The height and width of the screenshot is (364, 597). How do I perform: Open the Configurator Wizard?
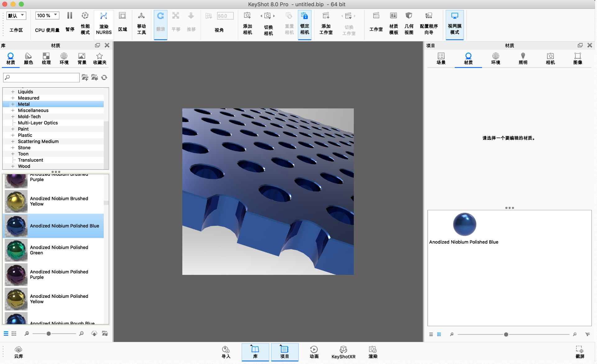pyautogui.click(x=428, y=23)
